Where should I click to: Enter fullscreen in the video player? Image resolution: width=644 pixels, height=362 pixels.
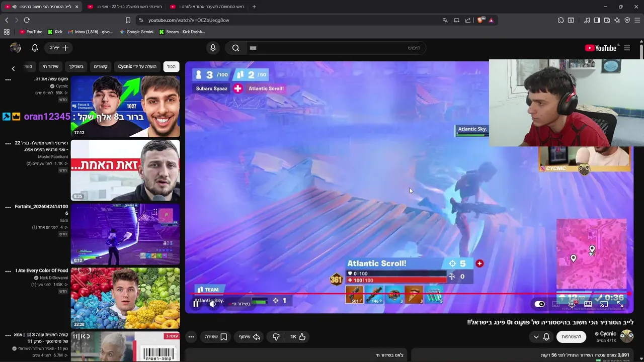click(x=620, y=304)
